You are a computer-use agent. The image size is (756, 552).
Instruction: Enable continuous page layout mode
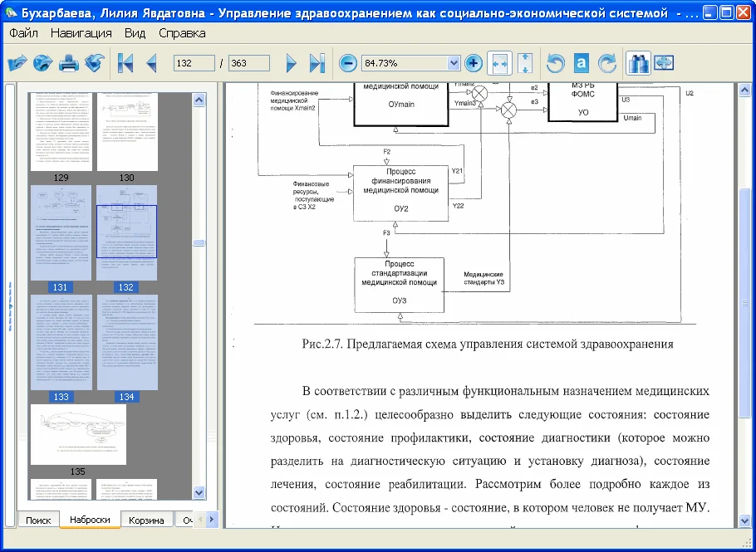(663, 63)
